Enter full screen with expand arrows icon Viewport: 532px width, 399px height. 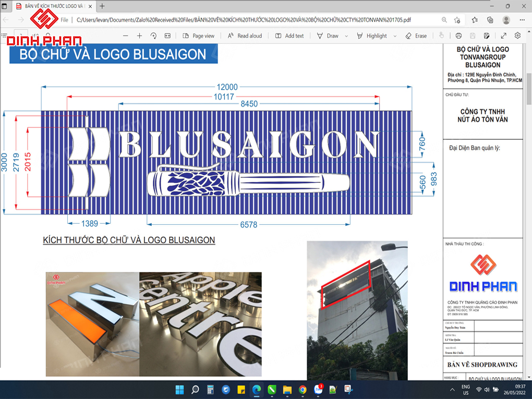504,35
